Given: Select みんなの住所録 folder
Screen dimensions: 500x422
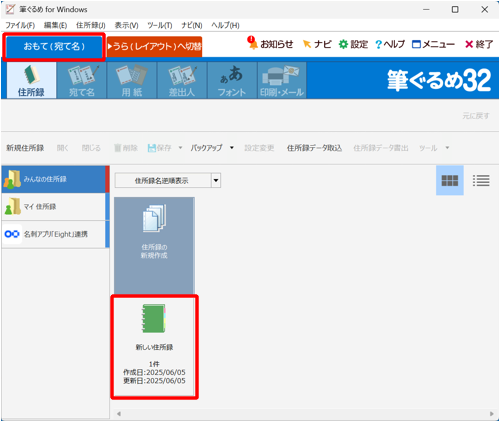Looking at the screenshot, I should pyautogui.click(x=55, y=179).
